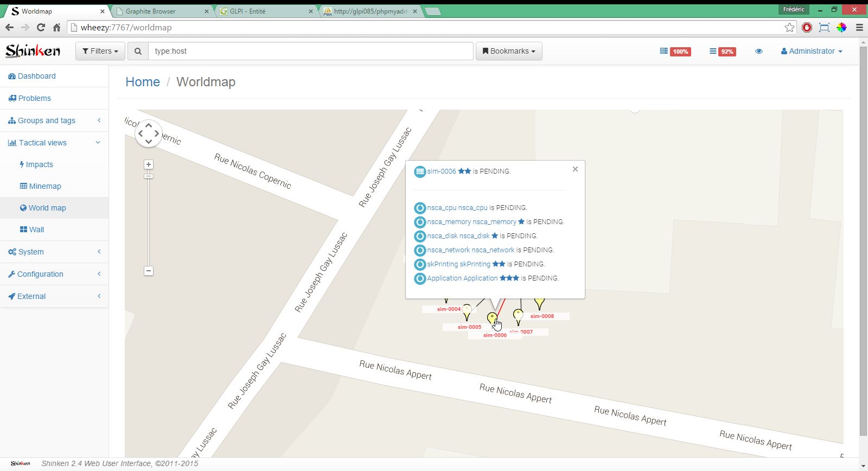Click the sim-0006 host icon in popup

click(420, 171)
